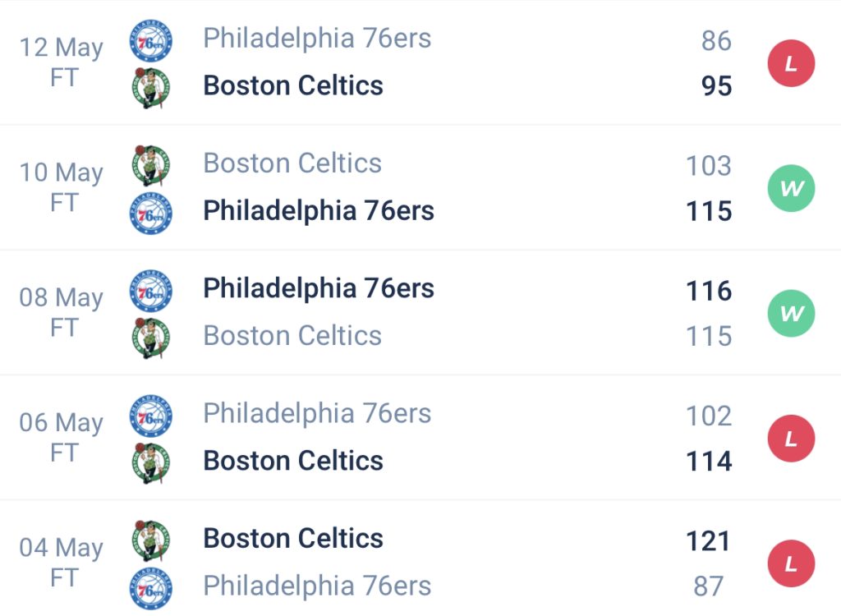Tap the red L badge for 12 May
The width and height of the screenshot is (841, 616).
pos(791,63)
